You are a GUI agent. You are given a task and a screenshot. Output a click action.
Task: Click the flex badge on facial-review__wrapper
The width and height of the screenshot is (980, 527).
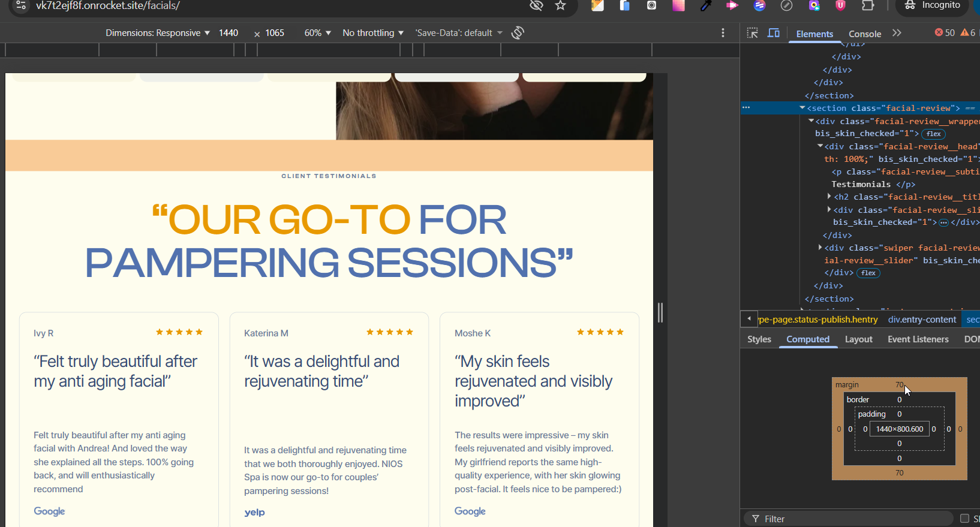[x=934, y=134]
